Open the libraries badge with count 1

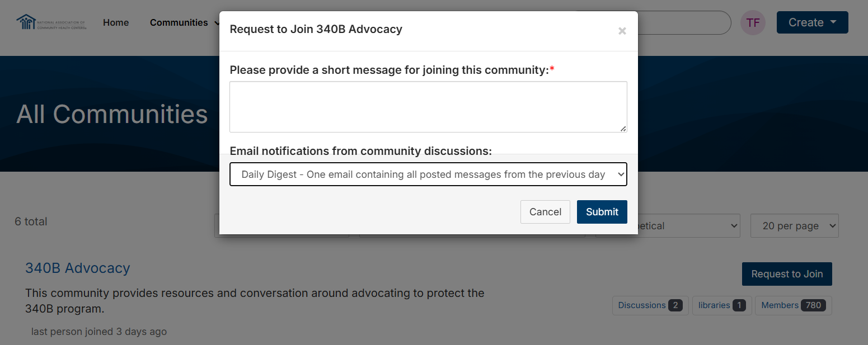tap(721, 305)
